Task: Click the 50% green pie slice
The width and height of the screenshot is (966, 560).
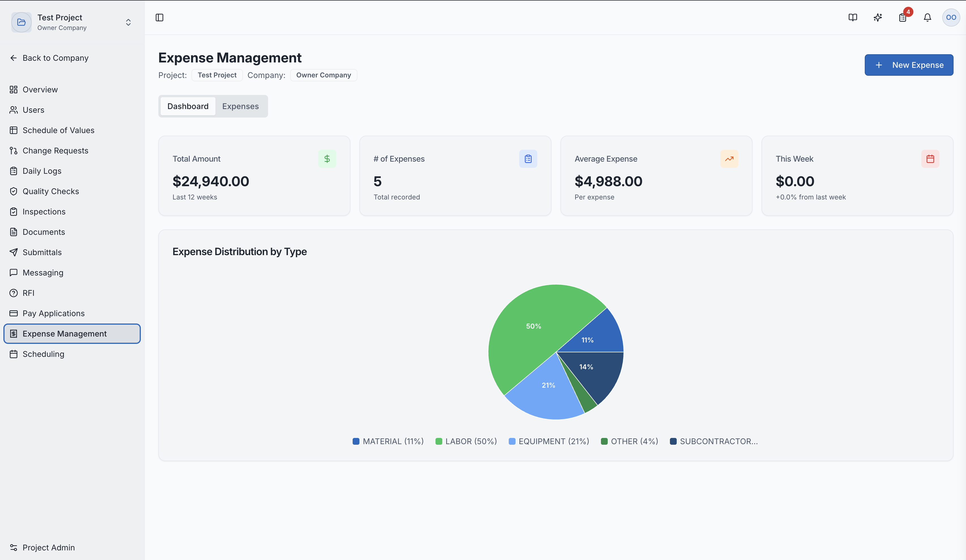Action: (533, 326)
